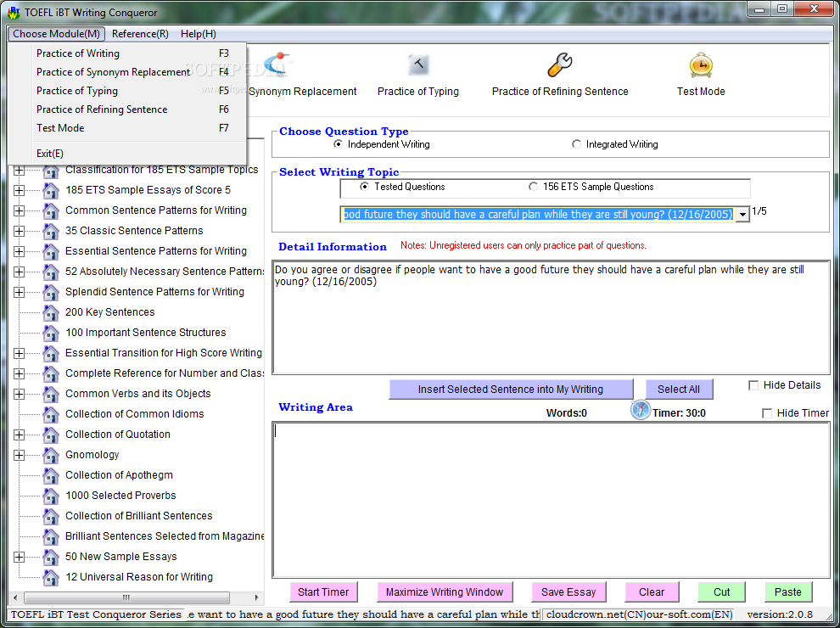This screenshot has height=628, width=840.
Task: Choose Test Mode menu entry
Action: click(x=127, y=128)
